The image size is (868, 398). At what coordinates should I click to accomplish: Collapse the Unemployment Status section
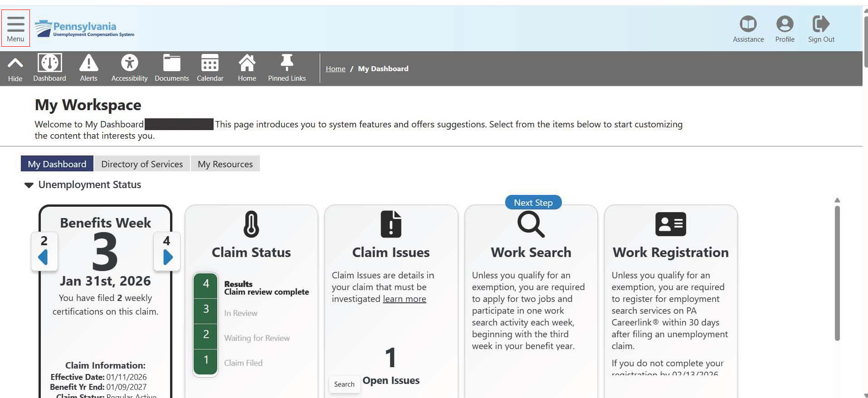(29, 185)
